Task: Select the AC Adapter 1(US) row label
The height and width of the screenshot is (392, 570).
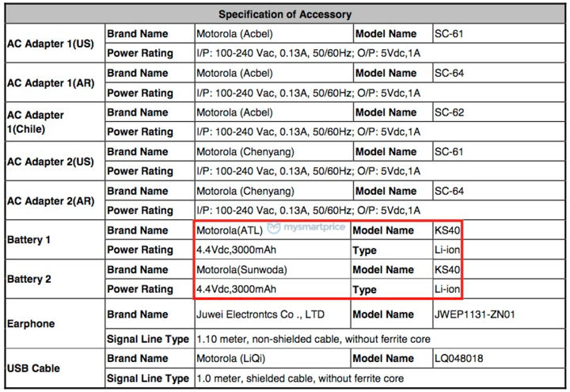Action: (50, 44)
